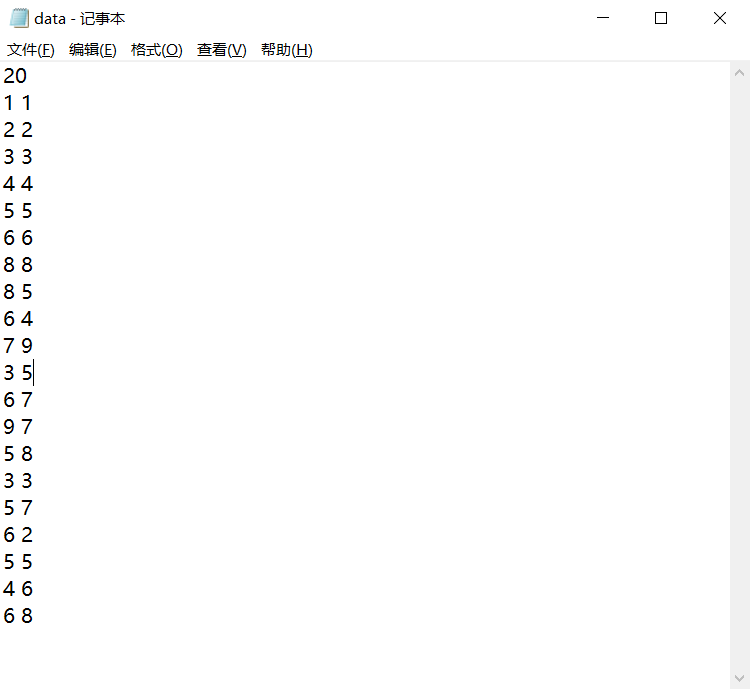Place cursor on the line "6 6"
Image resolution: width=750 pixels, height=689 pixels.
[x=18, y=238]
